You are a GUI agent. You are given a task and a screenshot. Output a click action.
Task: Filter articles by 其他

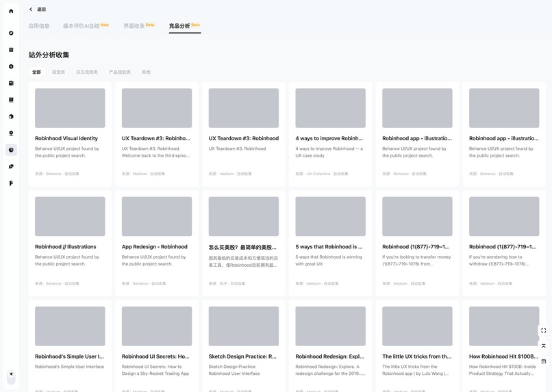click(x=146, y=72)
